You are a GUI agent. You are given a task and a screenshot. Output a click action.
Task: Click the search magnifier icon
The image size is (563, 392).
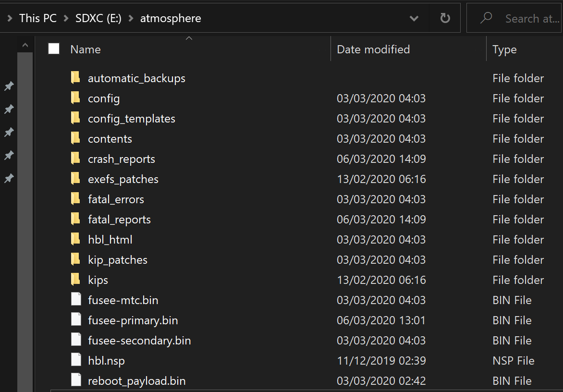[486, 18]
